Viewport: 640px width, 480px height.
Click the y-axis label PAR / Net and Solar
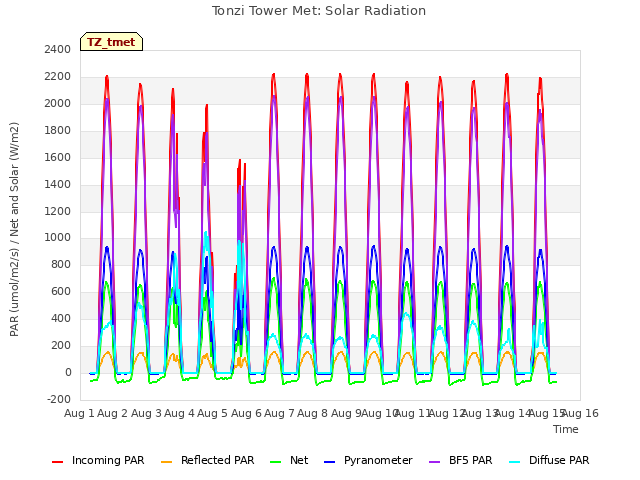pyautogui.click(x=14, y=229)
